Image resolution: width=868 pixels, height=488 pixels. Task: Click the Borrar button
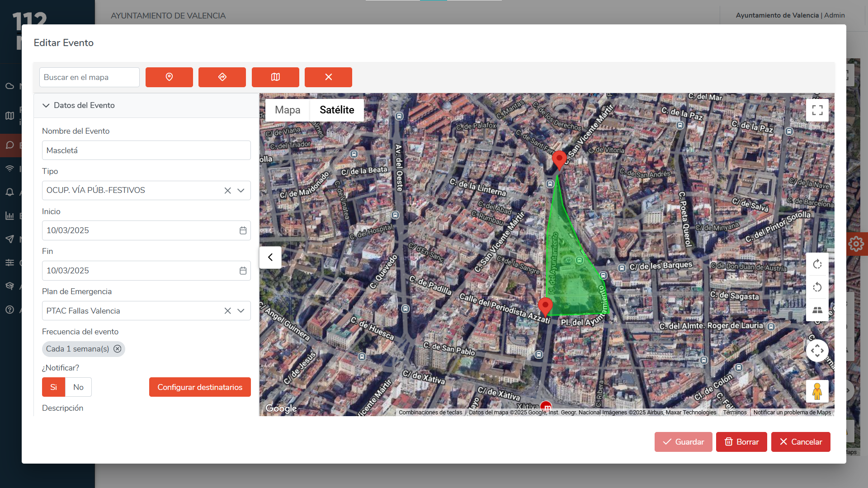(x=741, y=442)
